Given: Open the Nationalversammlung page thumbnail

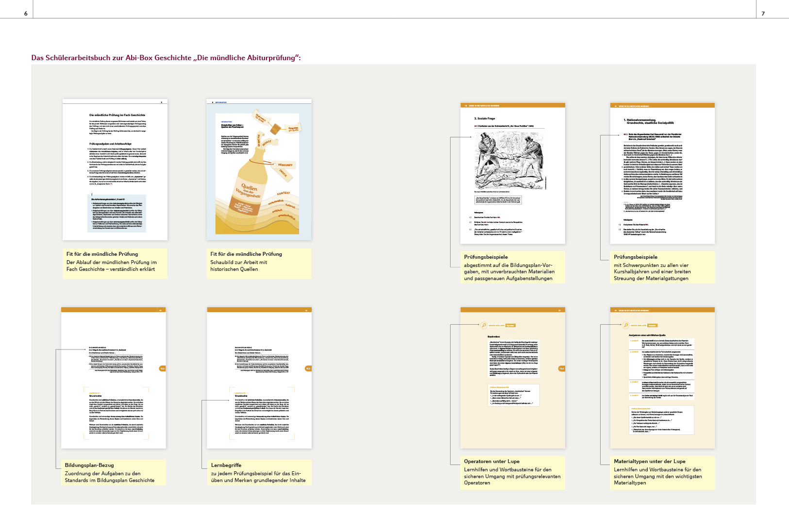Looking at the screenshot, I should 662,173.
